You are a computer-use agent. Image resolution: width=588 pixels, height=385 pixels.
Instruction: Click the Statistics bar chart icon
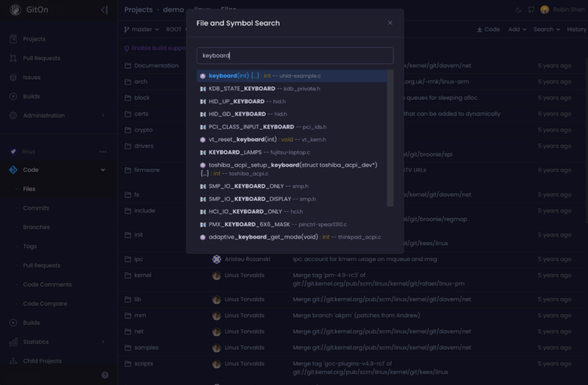coord(13,342)
